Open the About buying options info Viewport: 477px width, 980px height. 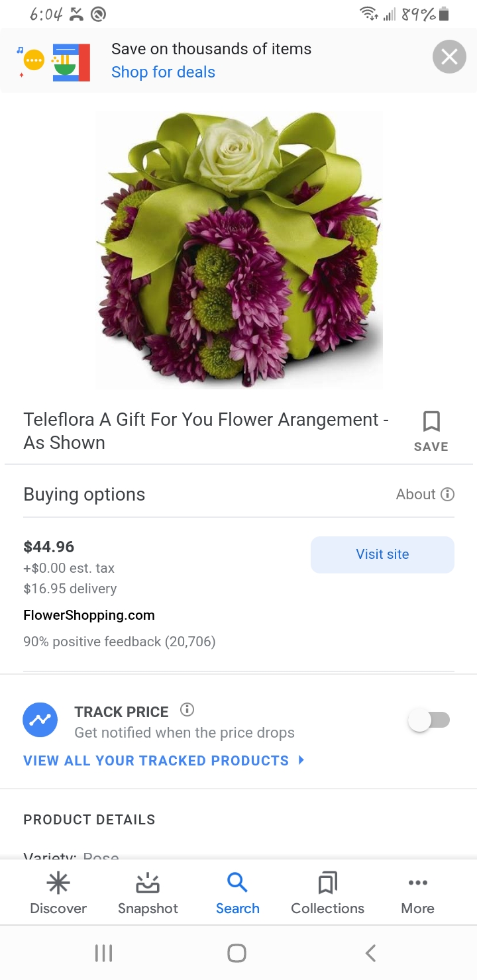(425, 494)
